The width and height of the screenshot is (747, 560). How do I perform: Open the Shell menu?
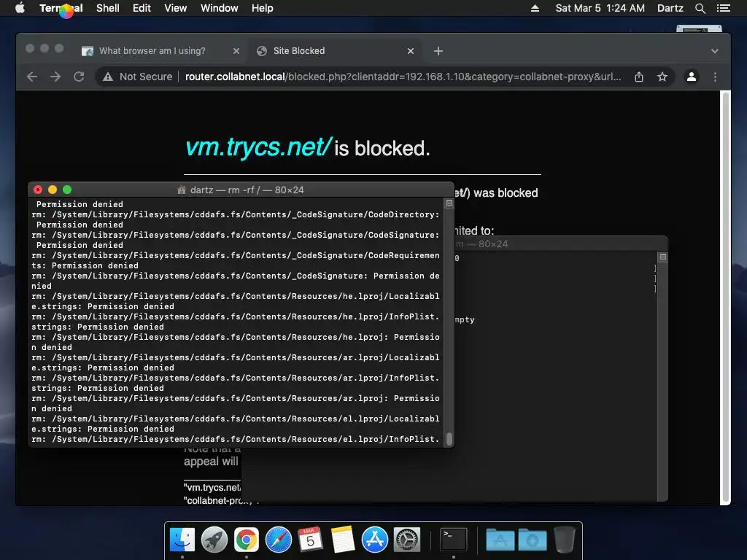(108, 8)
